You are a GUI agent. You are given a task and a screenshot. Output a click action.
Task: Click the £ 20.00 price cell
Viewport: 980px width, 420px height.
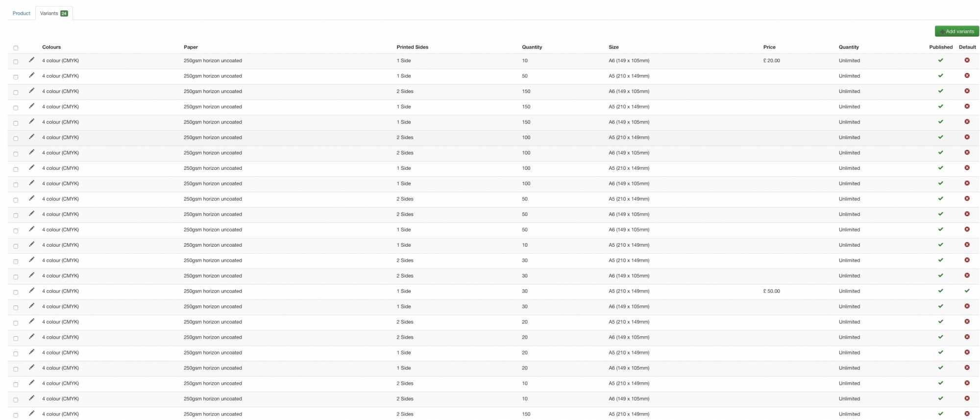pyautogui.click(x=771, y=61)
